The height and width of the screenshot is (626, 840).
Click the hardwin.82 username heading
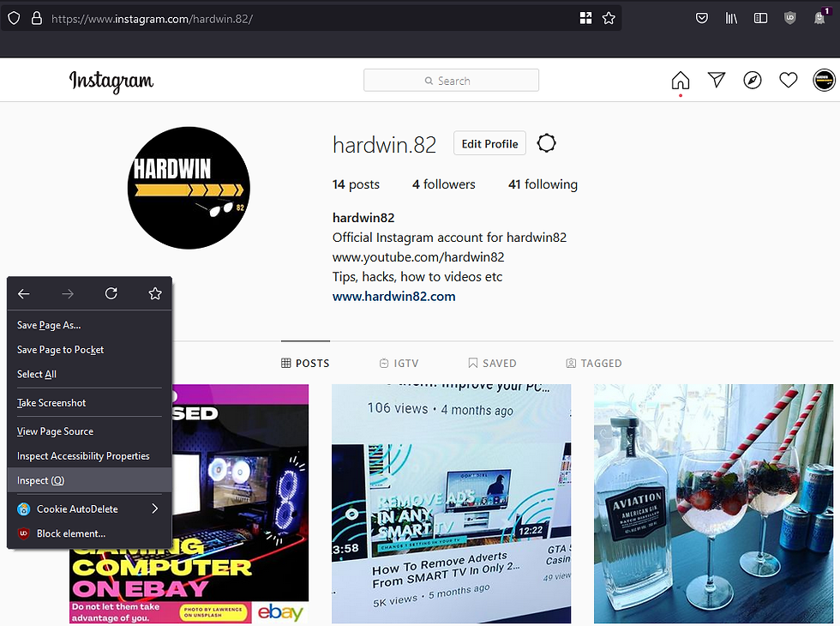coord(384,145)
